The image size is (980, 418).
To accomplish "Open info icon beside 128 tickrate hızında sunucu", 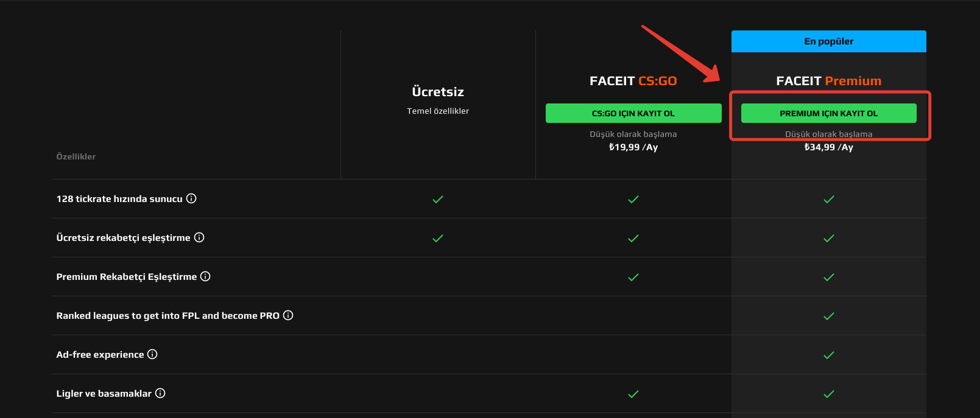I will pos(191,198).
